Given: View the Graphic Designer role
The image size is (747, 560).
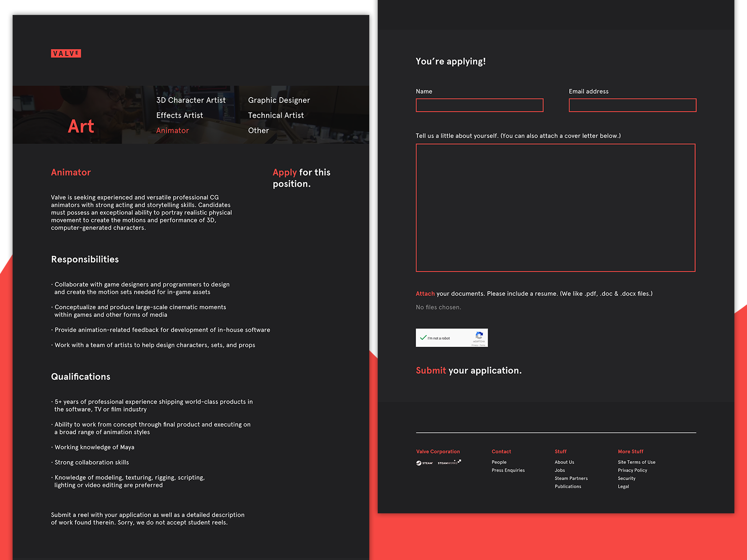Looking at the screenshot, I should [279, 100].
